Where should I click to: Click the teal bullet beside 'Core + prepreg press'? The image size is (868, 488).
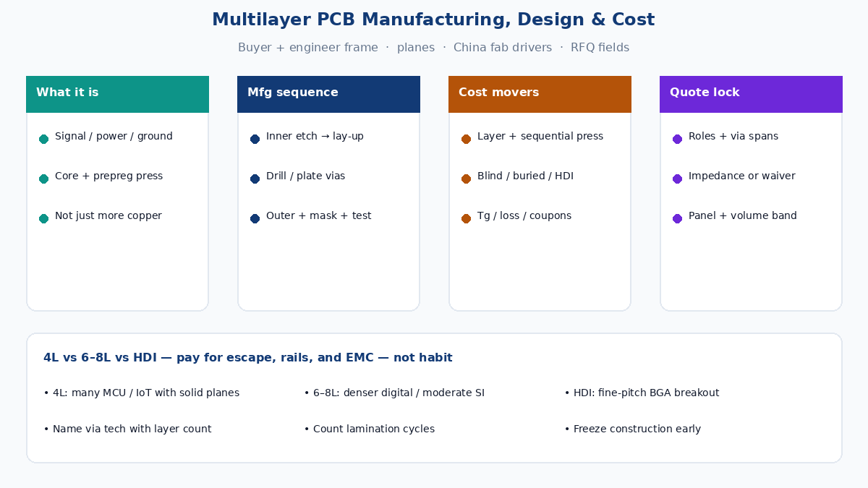pyautogui.click(x=43, y=179)
